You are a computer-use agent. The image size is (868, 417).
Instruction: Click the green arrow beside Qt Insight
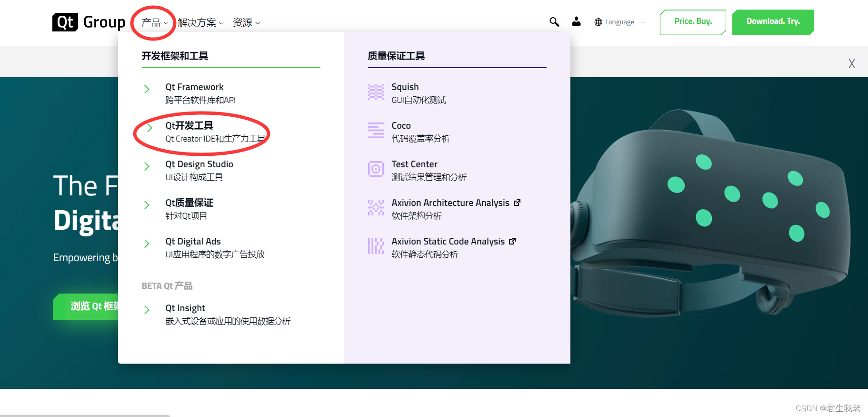(x=147, y=310)
